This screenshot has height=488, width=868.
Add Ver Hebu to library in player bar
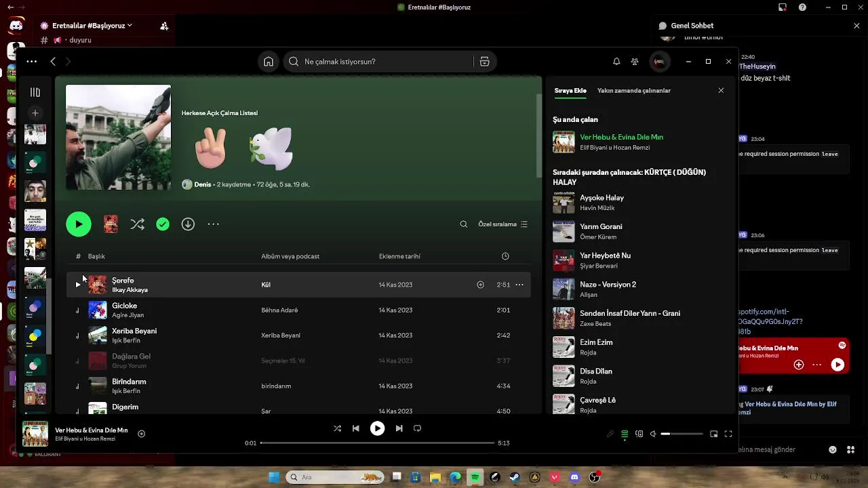coord(141,434)
